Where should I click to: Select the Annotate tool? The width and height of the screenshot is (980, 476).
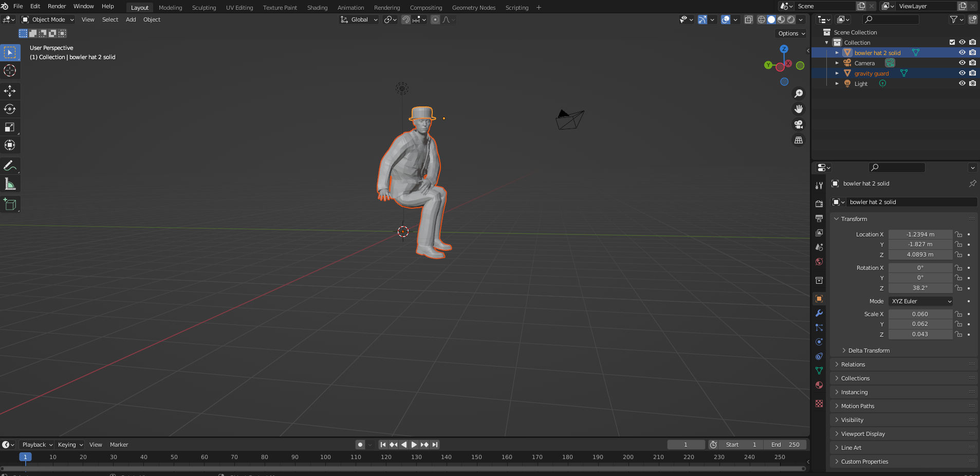point(10,166)
